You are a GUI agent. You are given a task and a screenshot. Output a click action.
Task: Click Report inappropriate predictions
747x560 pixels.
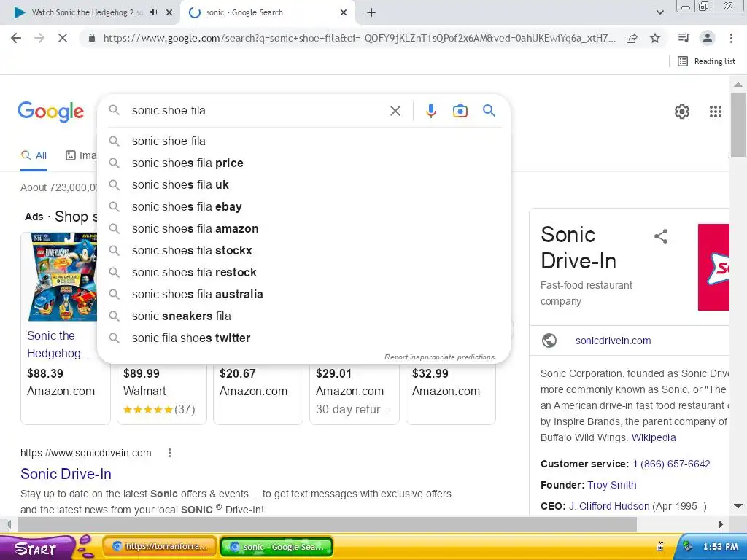pyautogui.click(x=439, y=357)
